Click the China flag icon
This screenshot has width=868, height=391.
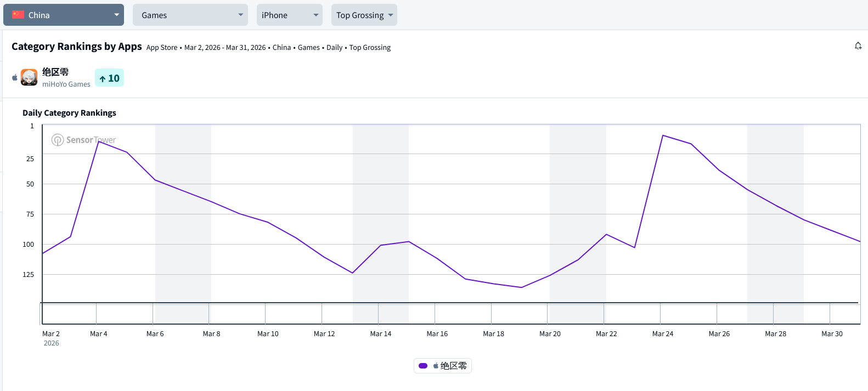coord(18,15)
